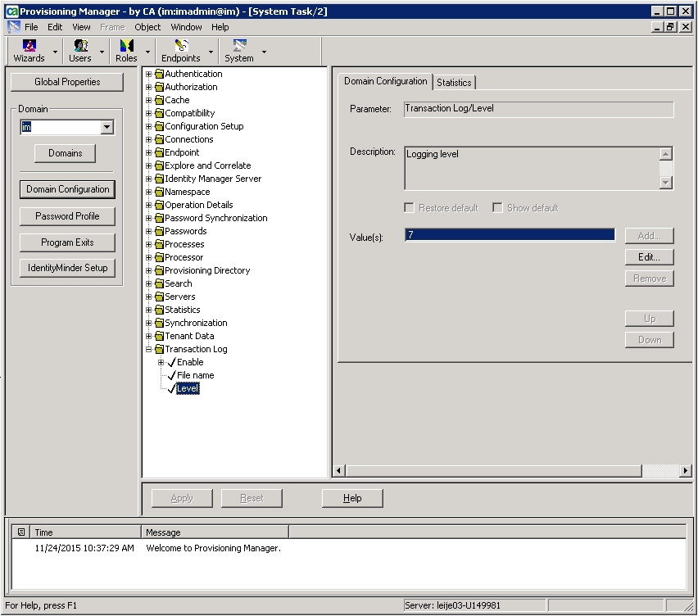Open the Endpoints toolbar icon

[181, 46]
